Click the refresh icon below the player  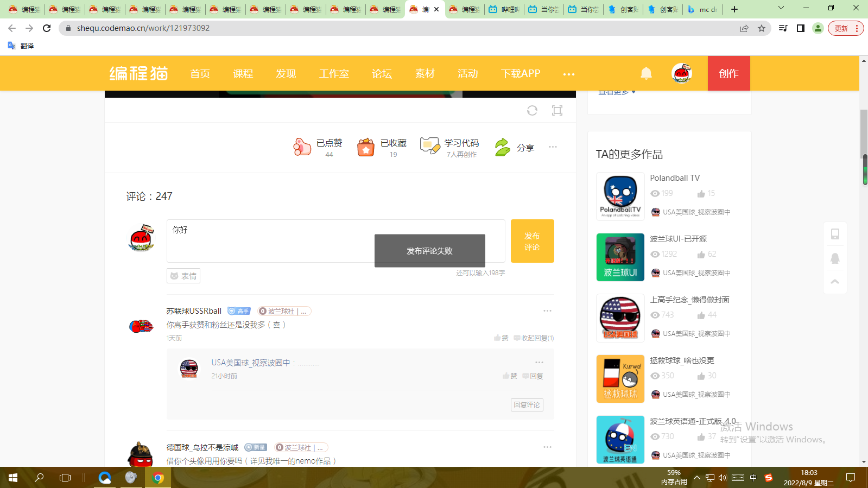click(532, 110)
